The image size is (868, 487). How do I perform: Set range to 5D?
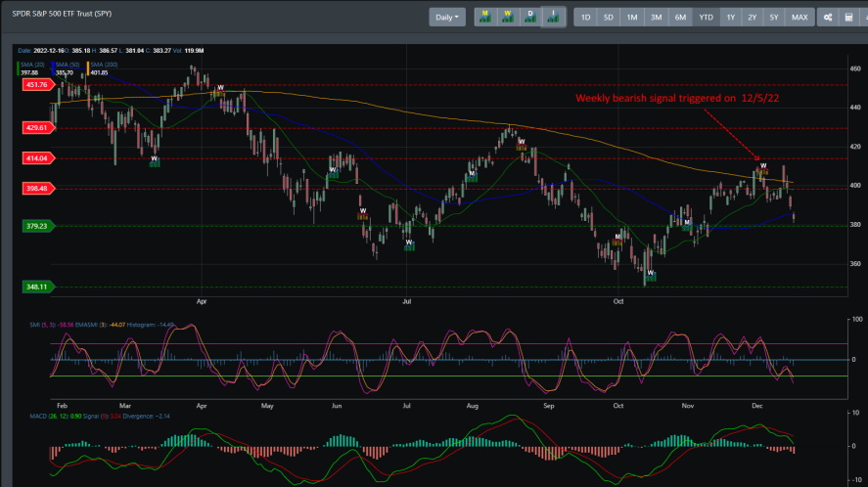coord(609,18)
